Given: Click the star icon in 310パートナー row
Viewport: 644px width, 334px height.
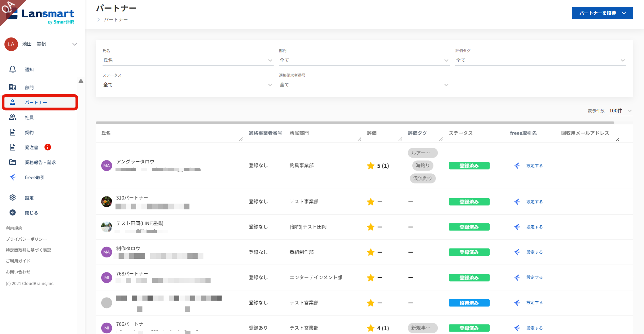Looking at the screenshot, I should point(371,202).
